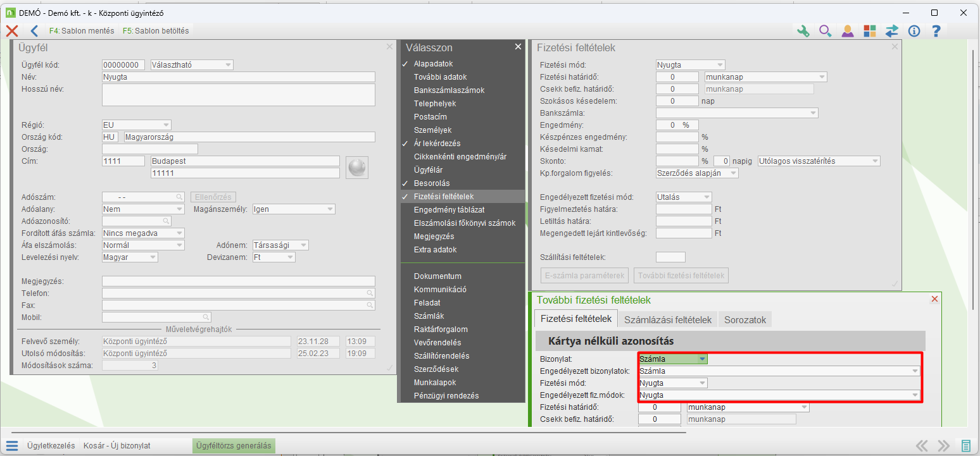Open the magnifying glass search tool
980x456 pixels.
(825, 31)
